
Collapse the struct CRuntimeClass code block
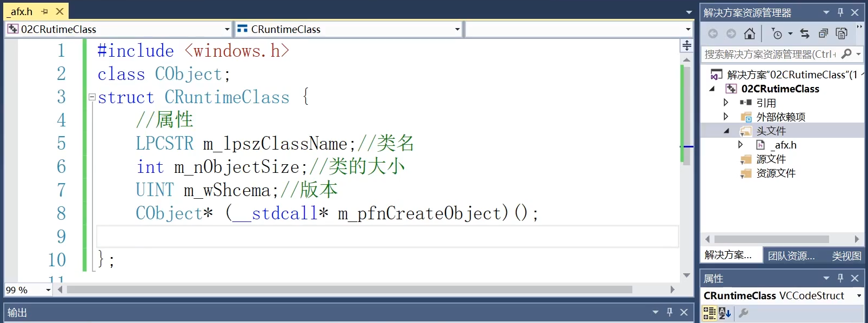point(92,97)
